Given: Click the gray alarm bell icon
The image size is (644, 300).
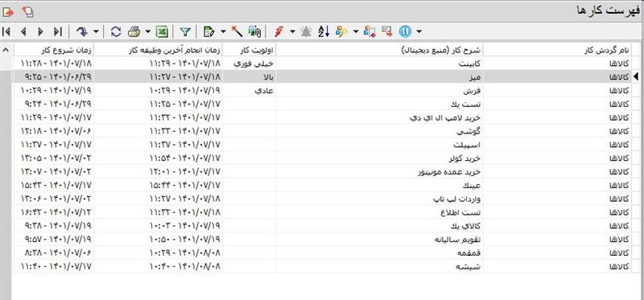Looking at the screenshot, I should tap(306, 31).
